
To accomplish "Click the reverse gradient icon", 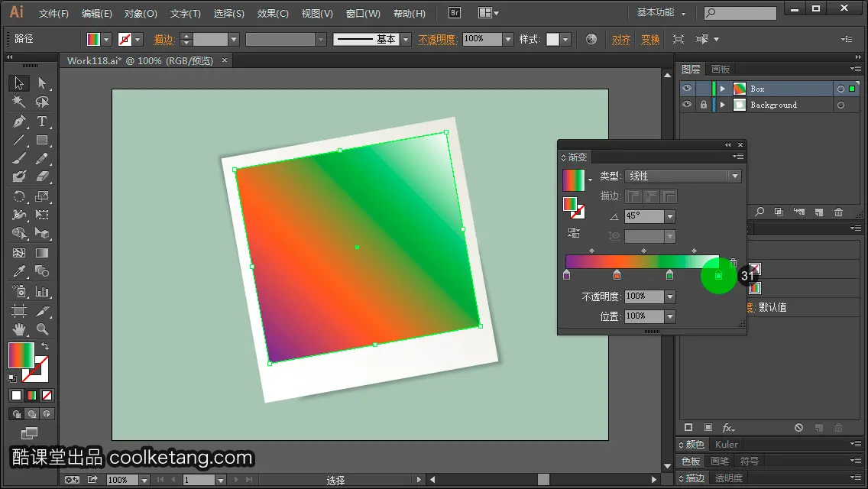I will [x=574, y=233].
